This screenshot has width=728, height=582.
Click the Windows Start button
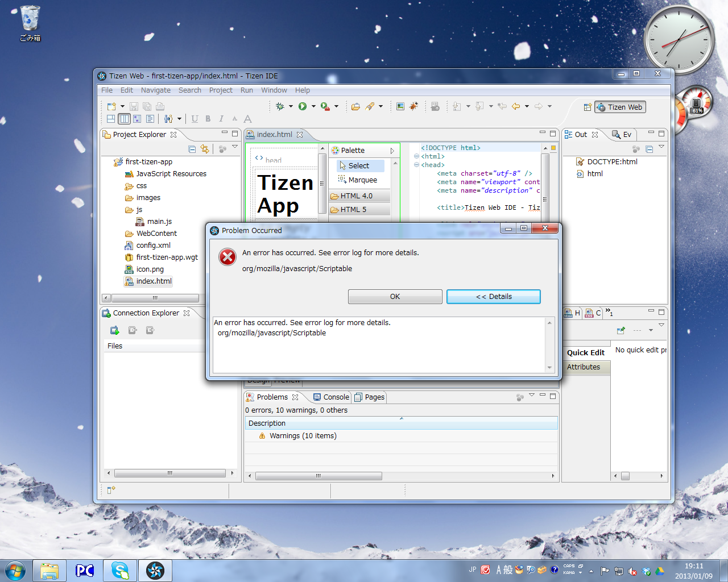point(15,571)
